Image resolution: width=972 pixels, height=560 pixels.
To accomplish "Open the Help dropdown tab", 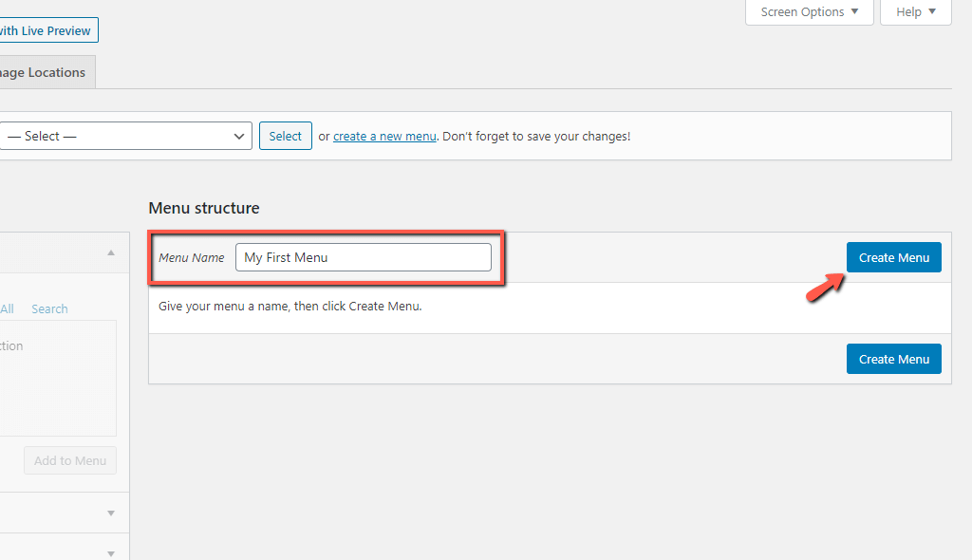I will pos(916,11).
